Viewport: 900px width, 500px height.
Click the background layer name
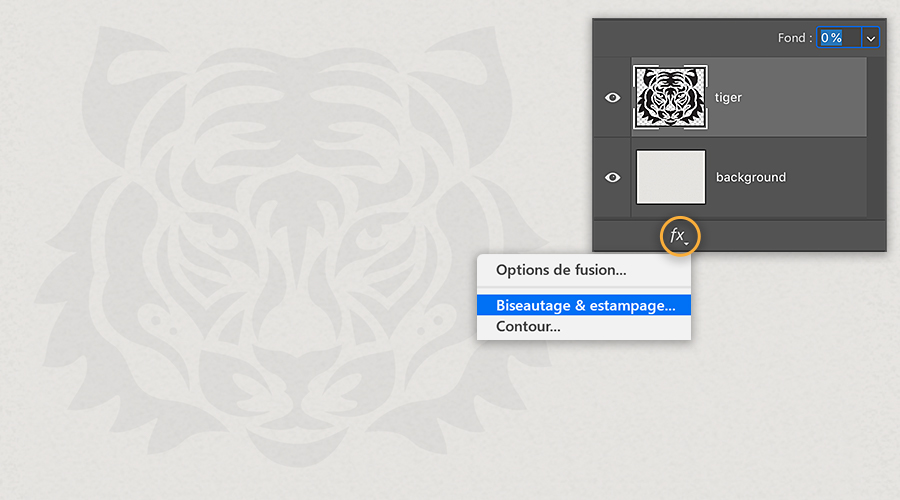coord(751,177)
